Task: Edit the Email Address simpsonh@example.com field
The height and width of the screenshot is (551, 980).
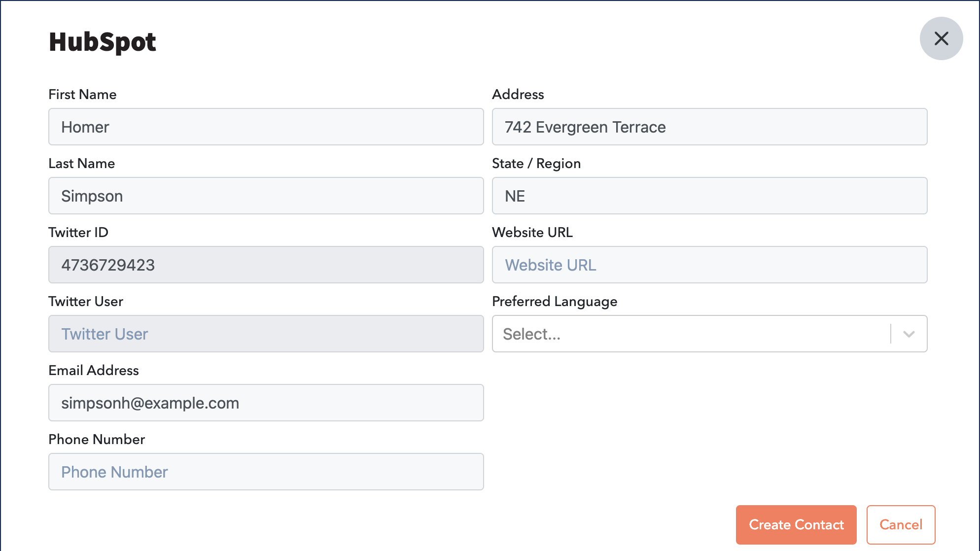Action: 266,403
